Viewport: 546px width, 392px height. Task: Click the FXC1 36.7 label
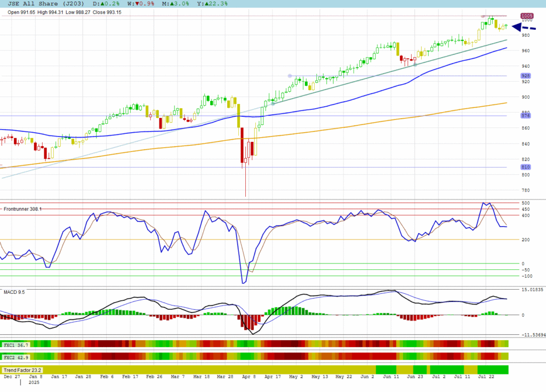click(x=15, y=345)
